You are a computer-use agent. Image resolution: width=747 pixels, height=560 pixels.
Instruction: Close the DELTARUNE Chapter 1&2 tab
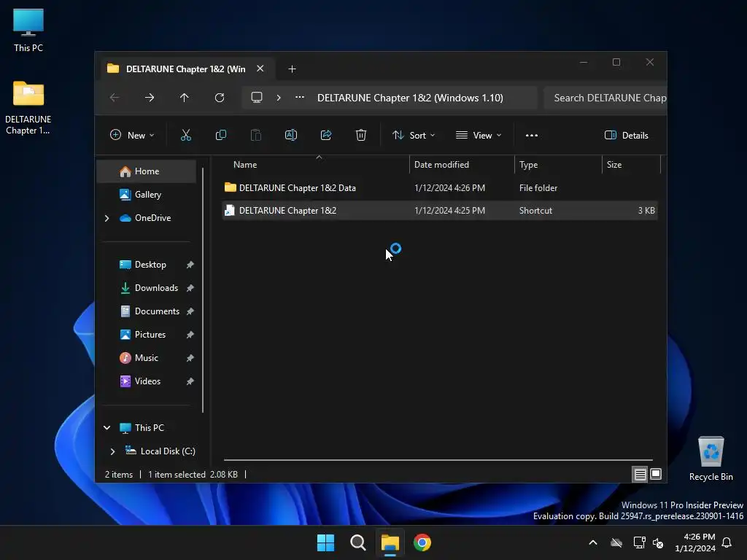(260, 69)
